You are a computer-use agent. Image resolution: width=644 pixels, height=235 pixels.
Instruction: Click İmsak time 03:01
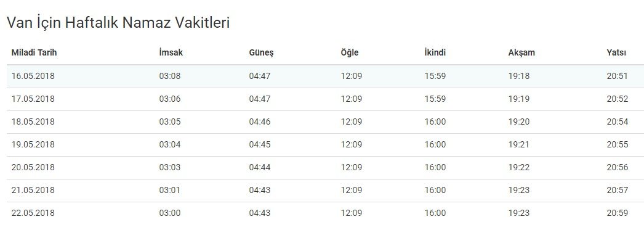click(170, 191)
